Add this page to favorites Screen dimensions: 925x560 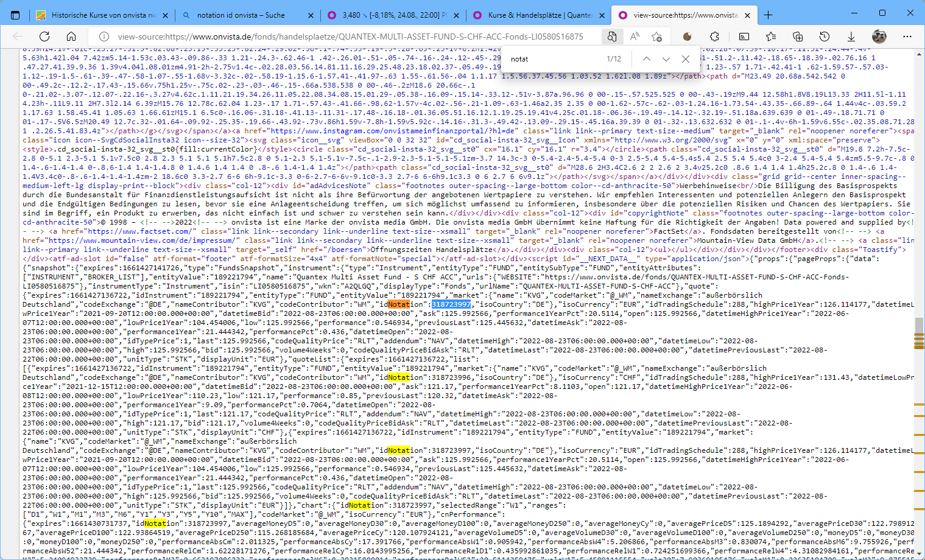[x=656, y=37]
